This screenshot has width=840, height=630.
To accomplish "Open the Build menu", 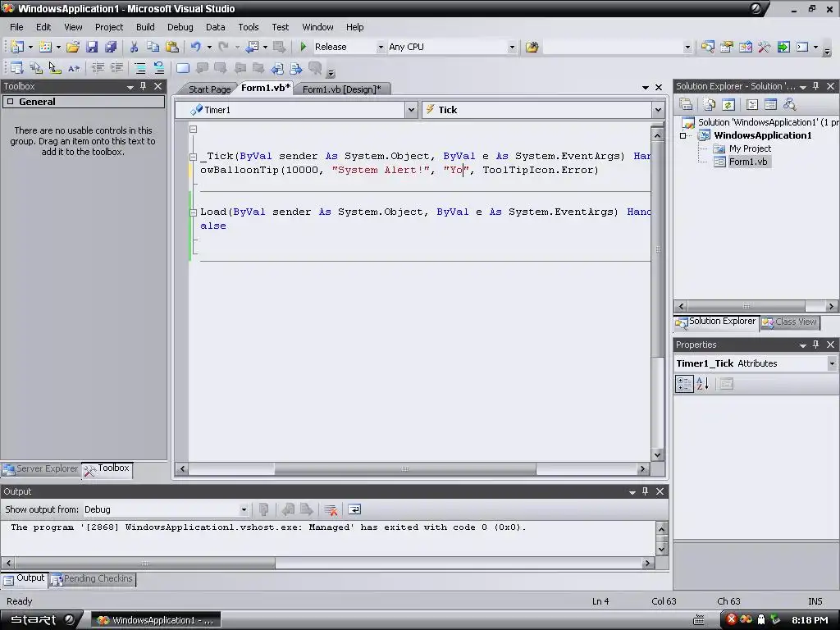I will pos(145,27).
